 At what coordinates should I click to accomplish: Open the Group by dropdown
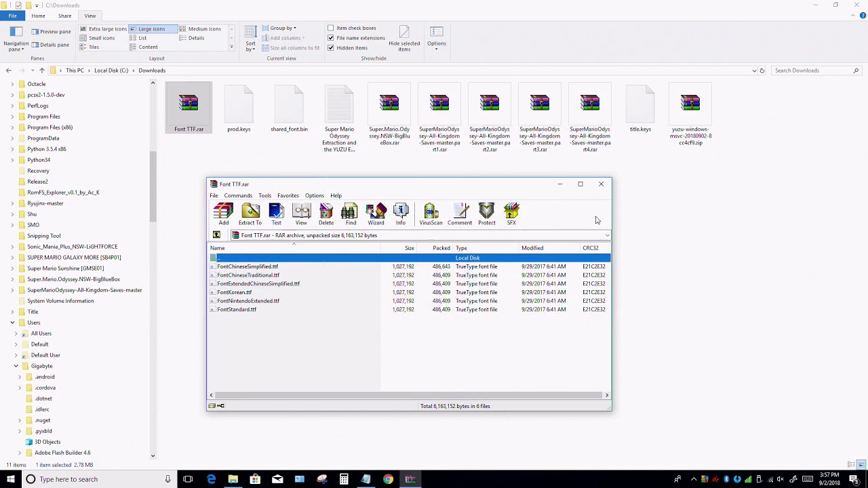279,28
